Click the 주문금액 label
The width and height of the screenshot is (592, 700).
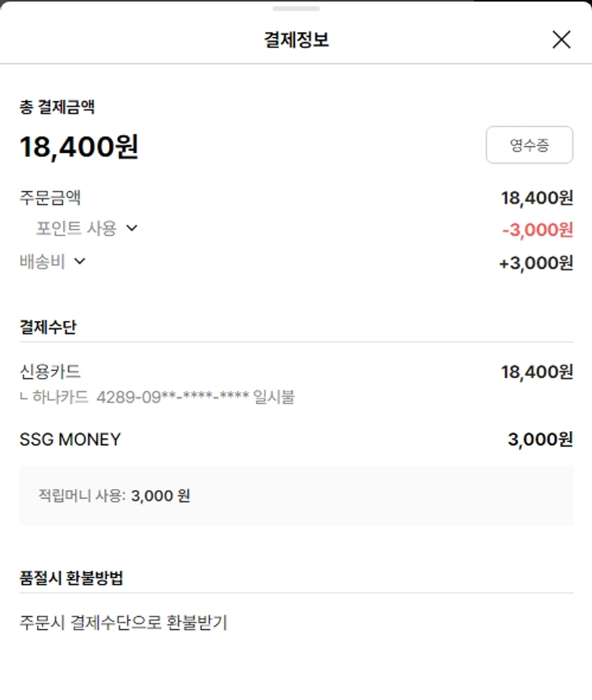pyautogui.click(x=51, y=197)
